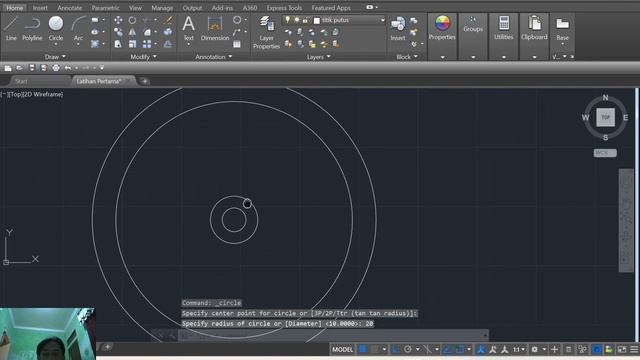
Task: Select the Polyline tool
Action: click(32, 28)
